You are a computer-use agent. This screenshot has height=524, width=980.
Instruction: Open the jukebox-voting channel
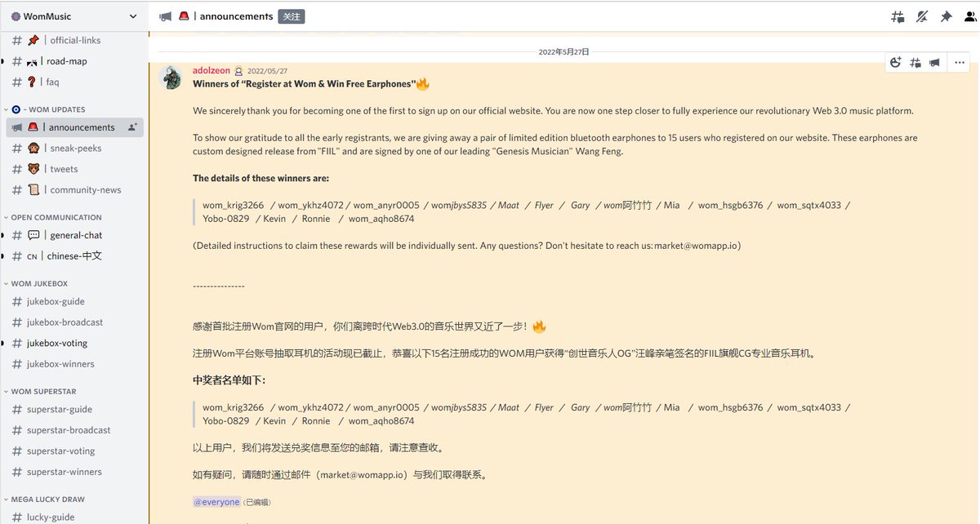(x=75, y=344)
